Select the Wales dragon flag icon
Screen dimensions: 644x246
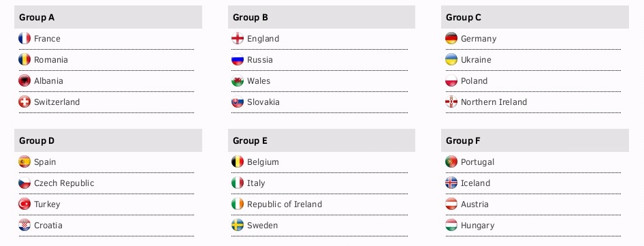(x=238, y=80)
